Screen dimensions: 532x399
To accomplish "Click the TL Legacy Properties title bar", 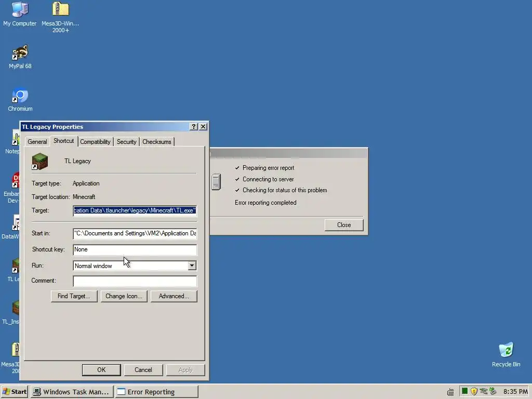I will (x=105, y=127).
